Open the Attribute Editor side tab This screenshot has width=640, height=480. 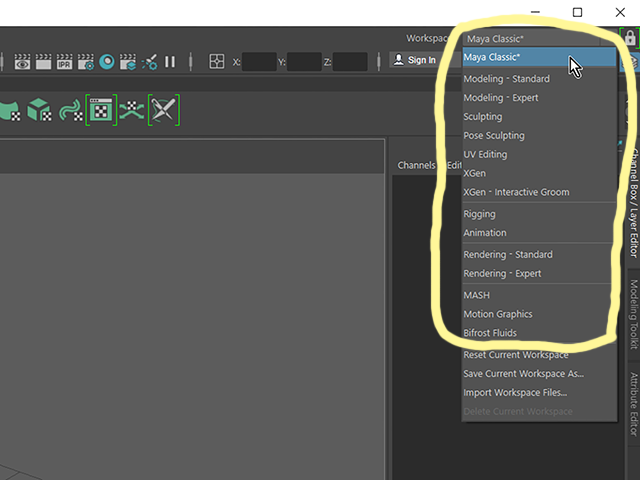coord(633,404)
